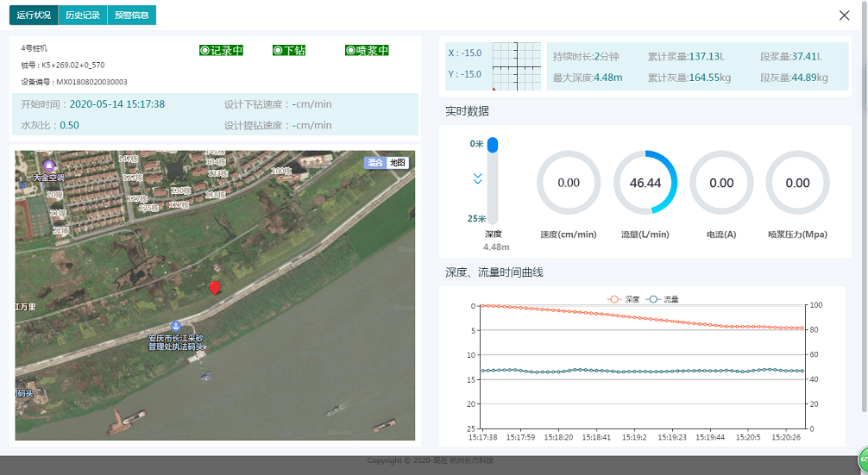This screenshot has height=475, width=868.
Task: Select 混合 hybrid map mode
Action: pos(374,162)
